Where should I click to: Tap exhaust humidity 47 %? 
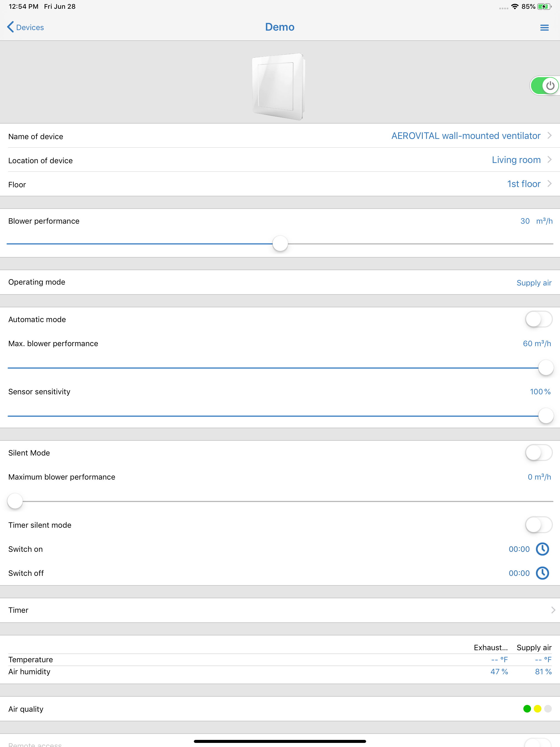coord(499,671)
